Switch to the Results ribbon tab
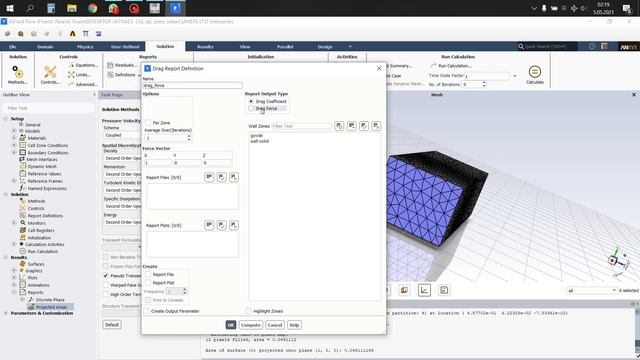Image resolution: width=640 pixels, height=360 pixels. [x=205, y=47]
